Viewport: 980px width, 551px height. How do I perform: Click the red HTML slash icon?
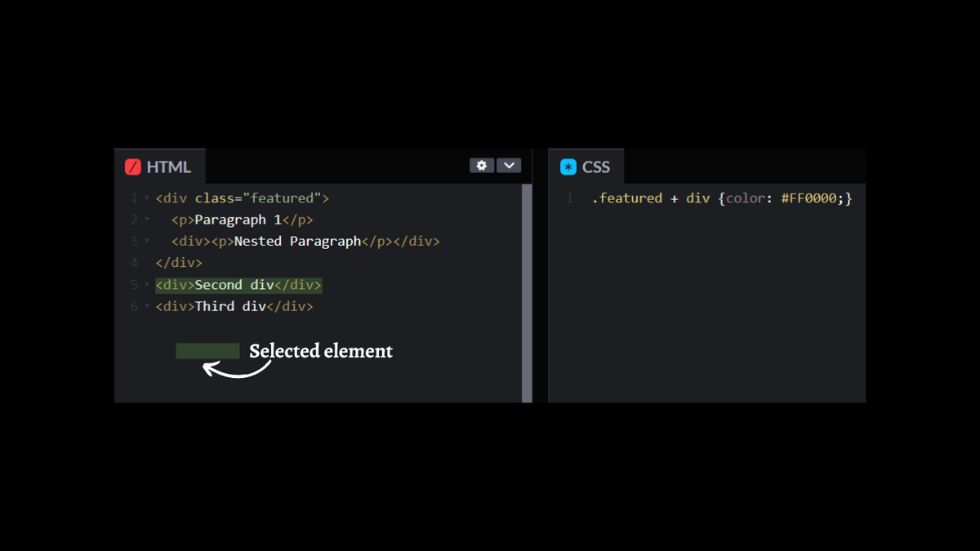pos(132,167)
